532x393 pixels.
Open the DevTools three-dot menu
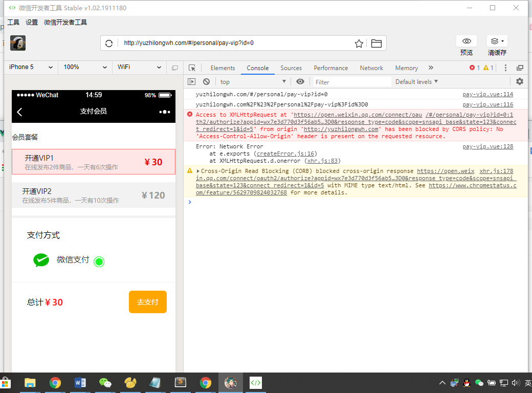[505, 68]
